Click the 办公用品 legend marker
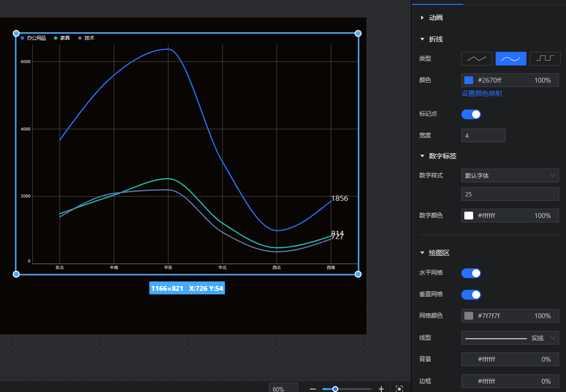Viewport: 566px width, 392px height. 22,38
